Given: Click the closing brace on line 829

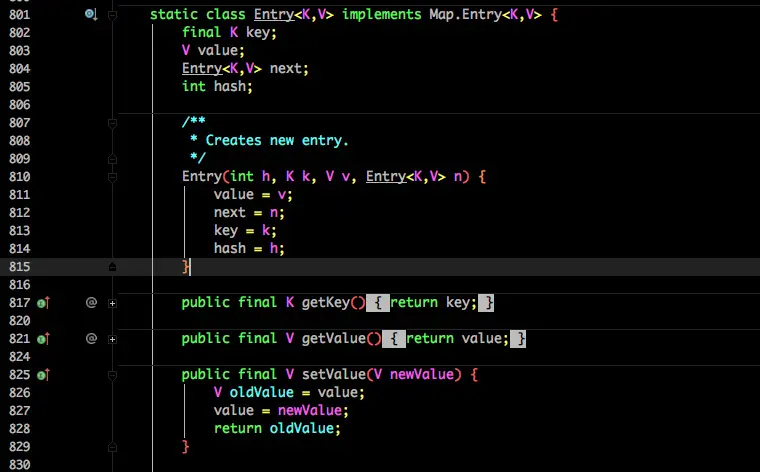Looking at the screenshot, I should (x=186, y=446).
